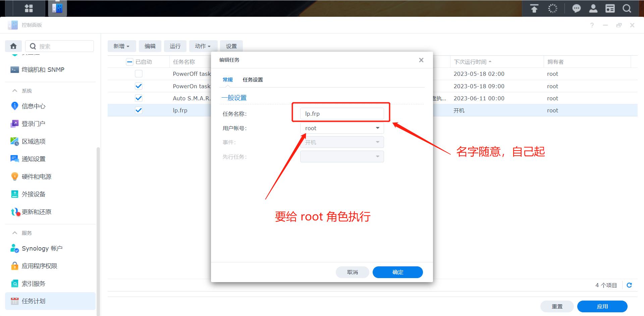Open the notifications chat icon
Screen dimensions: 644x316
coord(576,8)
